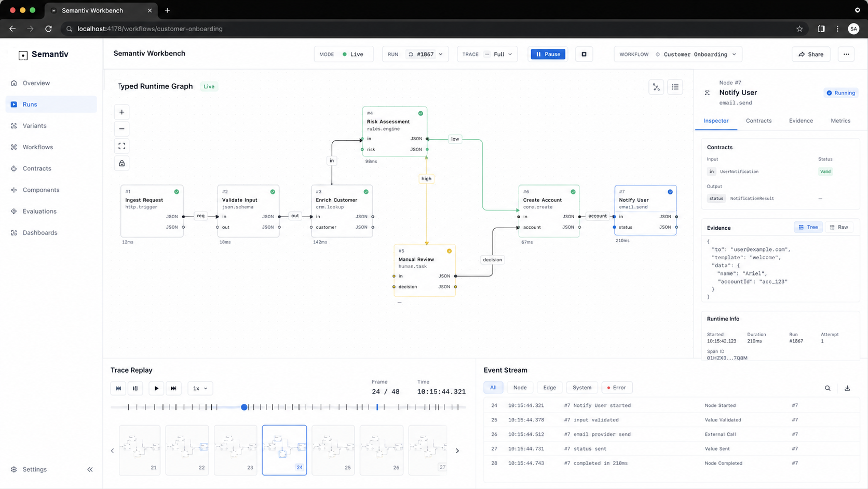The image size is (868, 489).
Task: Select frame 25 thumbnail
Action: [333, 450]
